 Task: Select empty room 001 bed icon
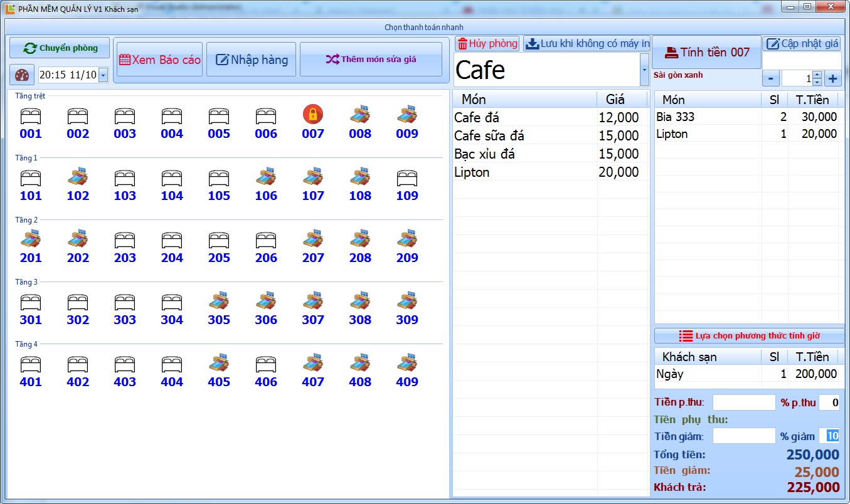point(31,116)
